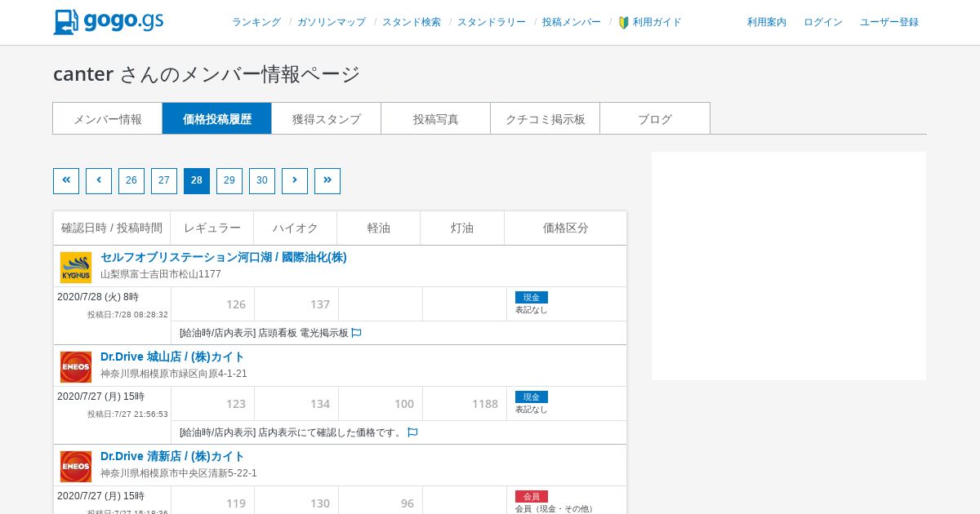Screen dimensions: 980x514
Task: Click regular price 123
Action: [x=236, y=404]
